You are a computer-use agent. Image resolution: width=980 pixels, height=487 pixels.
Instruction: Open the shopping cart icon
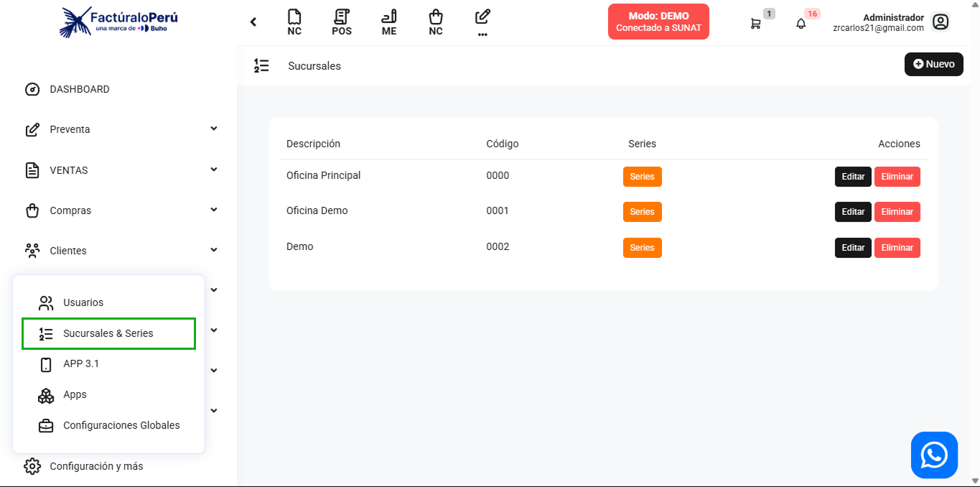(755, 24)
